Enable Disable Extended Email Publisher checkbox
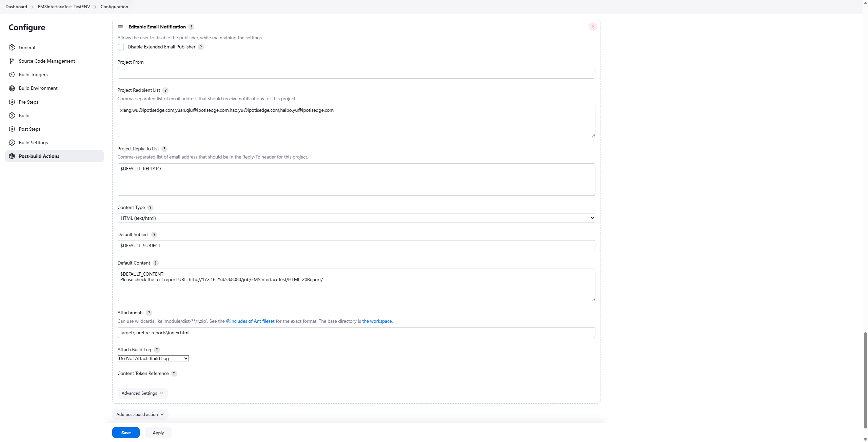This screenshot has width=868, height=442. coord(121,47)
